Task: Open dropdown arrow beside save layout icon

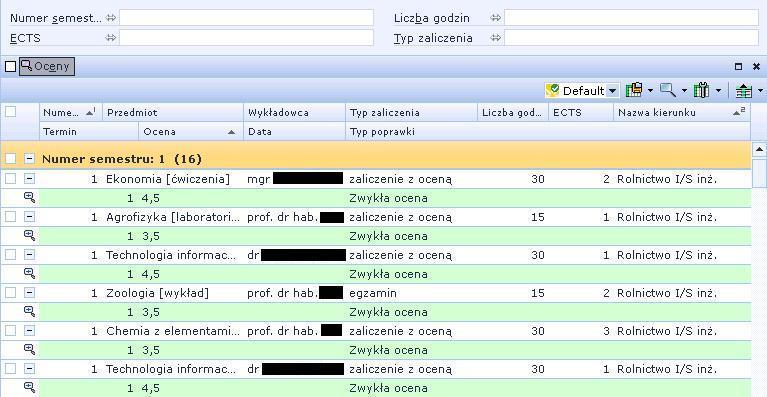Action: pyautogui.click(x=650, y=90)
